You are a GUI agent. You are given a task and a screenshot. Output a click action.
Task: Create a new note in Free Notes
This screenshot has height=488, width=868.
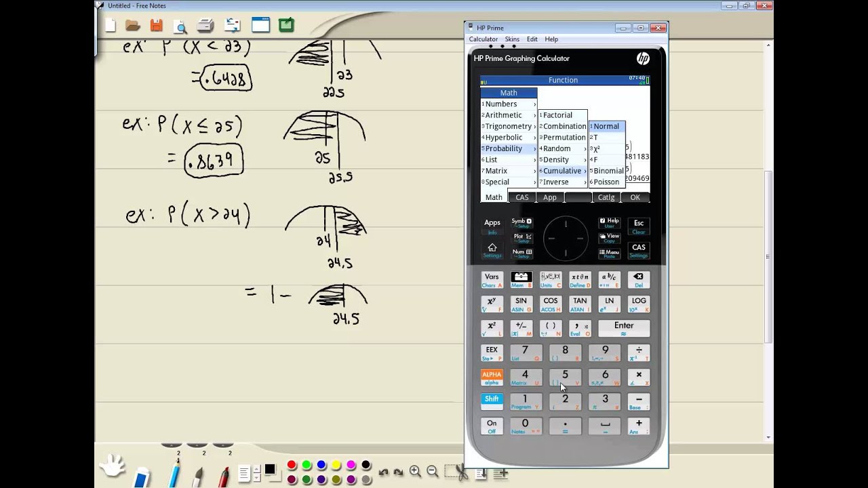(111, 26)
